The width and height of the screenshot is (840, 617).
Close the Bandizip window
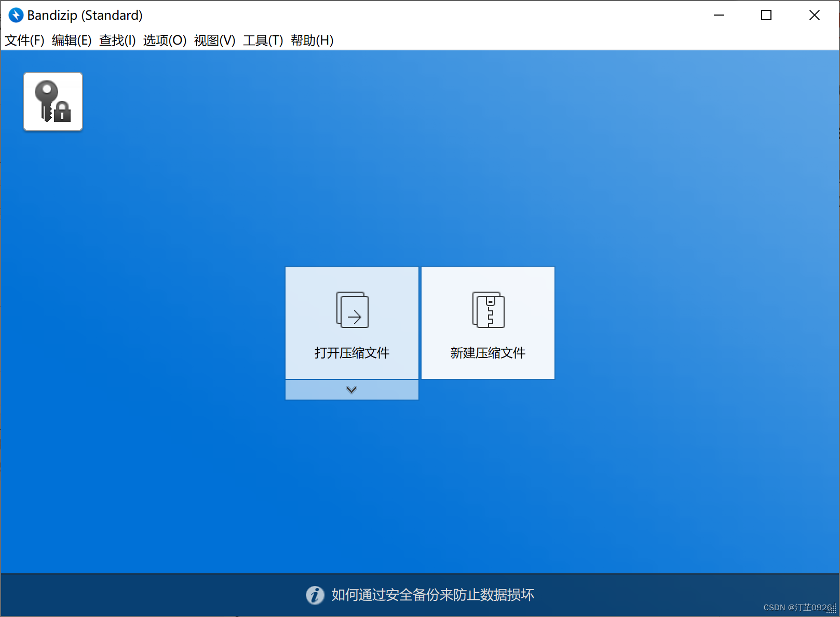click(815, 16)
